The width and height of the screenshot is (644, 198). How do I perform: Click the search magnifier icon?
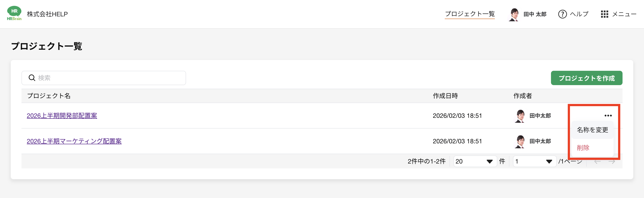coord(32,78)
